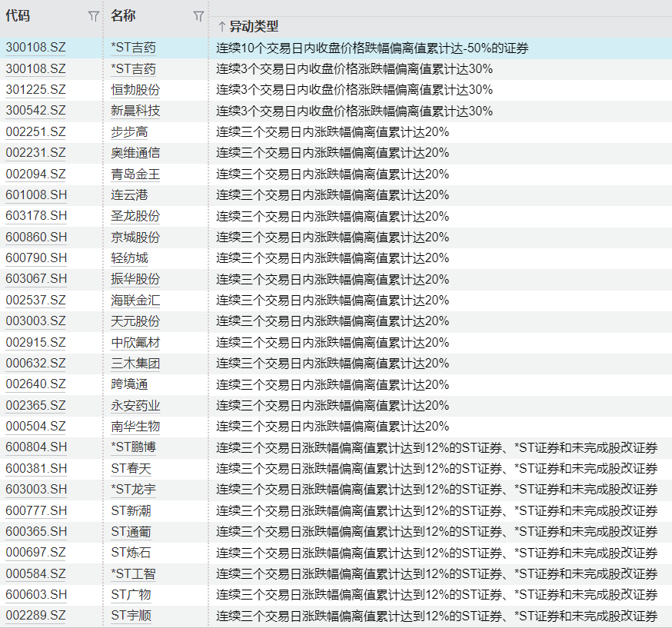This screenshot has width=672, height=628.
Task: Click the 中欣氟材 stock name
Action: click(135, 342)
